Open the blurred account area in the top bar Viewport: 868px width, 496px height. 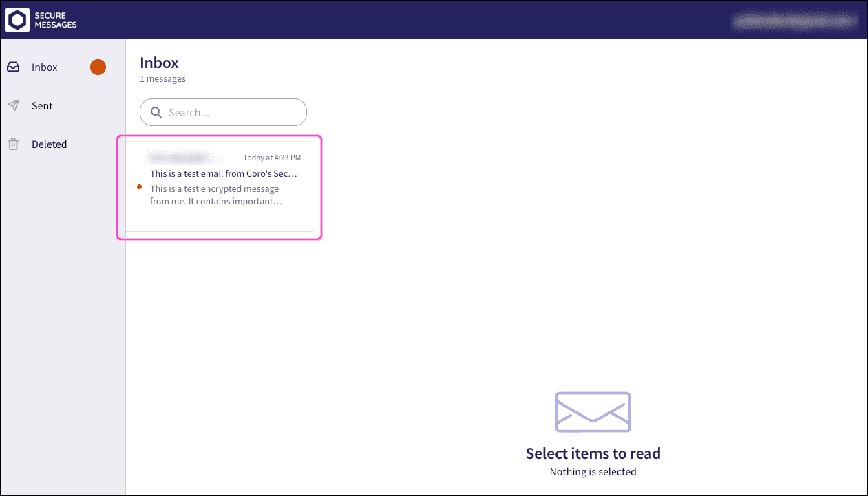pos(794,21)
